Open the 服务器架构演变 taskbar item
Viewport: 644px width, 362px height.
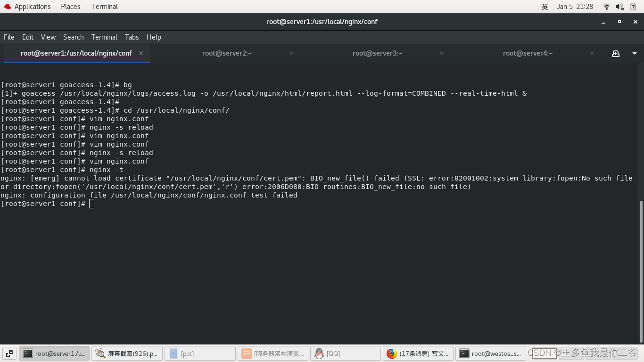273,354
